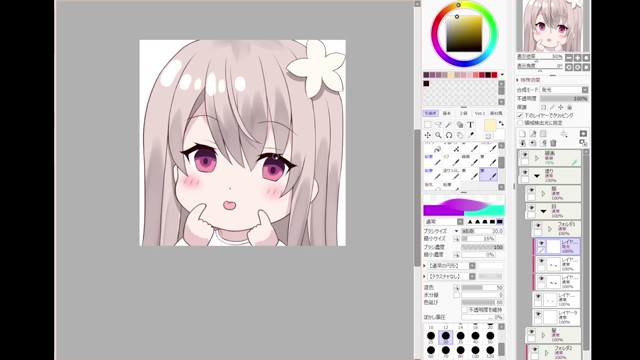Viewport: 640px width, 360px height.
Task: Switch to the Ver.1 tool tab
Action: coord(480,113)
